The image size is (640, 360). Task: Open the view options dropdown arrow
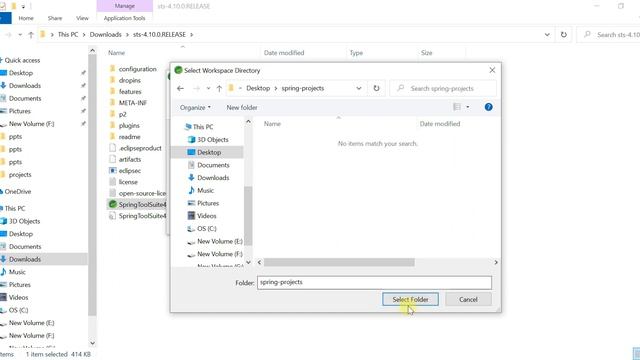[468, 107]
